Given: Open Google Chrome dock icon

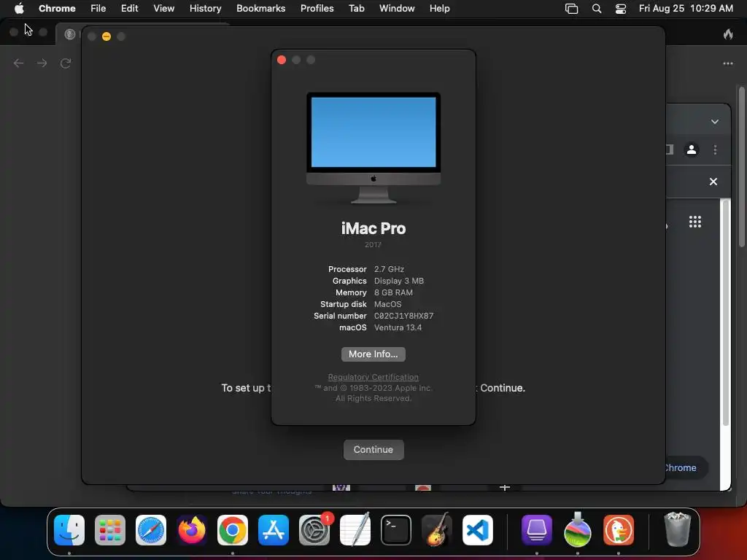Looking at the screenshot, I should click(x=233, y=530).
